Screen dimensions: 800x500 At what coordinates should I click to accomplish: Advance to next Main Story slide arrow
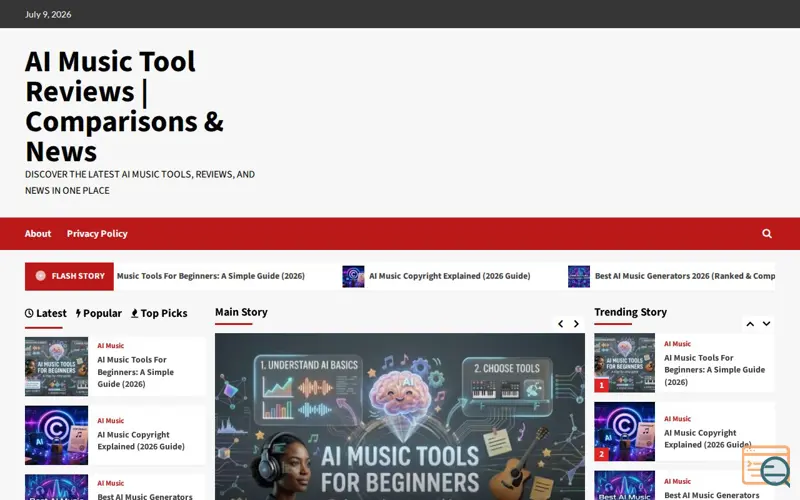[x=576, y=323]
